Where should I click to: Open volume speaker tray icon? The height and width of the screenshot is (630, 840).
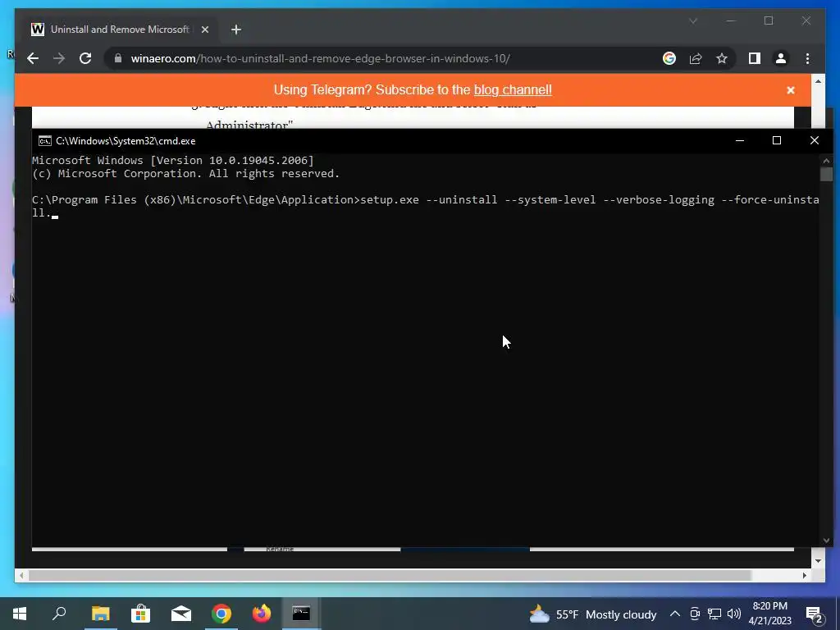pyautogui.click(x=734, y=614)
